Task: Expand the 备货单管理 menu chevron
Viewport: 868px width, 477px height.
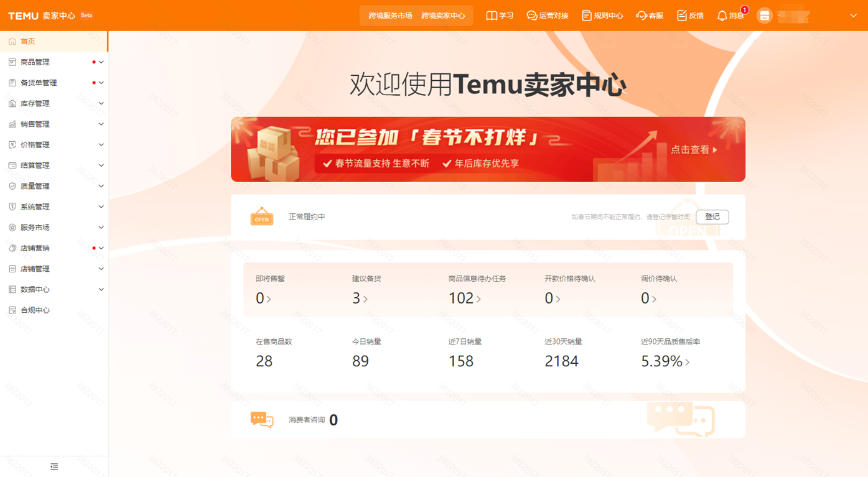Action: tap(101, 83)
